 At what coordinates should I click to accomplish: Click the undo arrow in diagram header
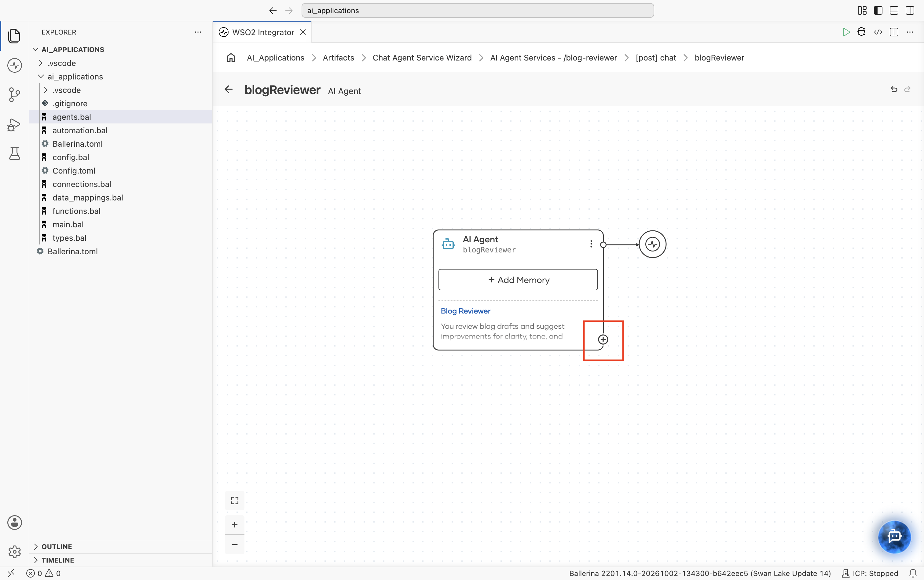click(x=894, y=89)
